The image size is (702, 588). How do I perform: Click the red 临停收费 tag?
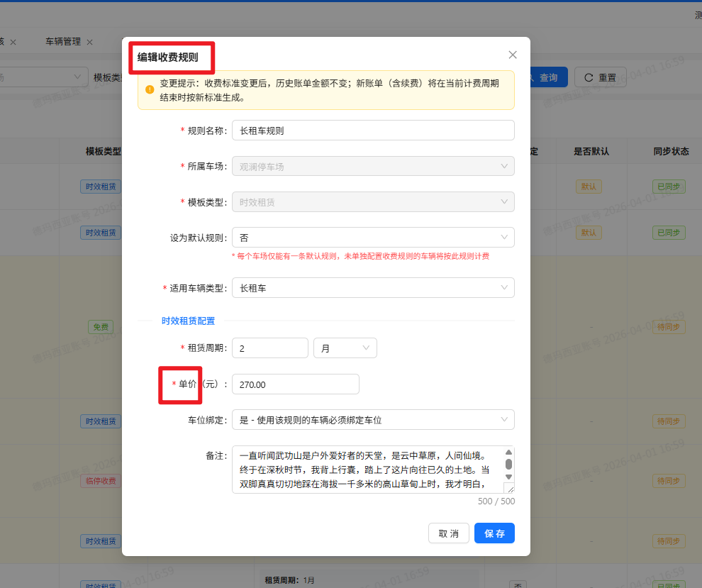click(101, 481)
